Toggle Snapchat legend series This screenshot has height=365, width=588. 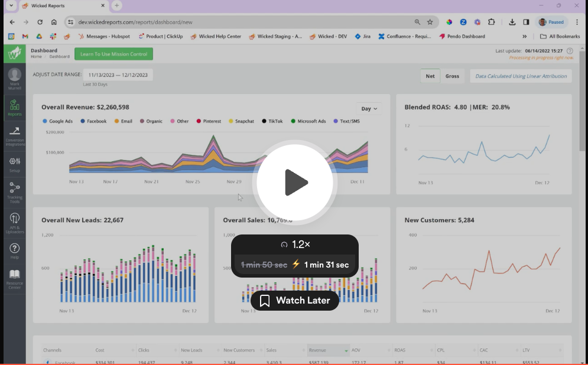coord(241,121)
